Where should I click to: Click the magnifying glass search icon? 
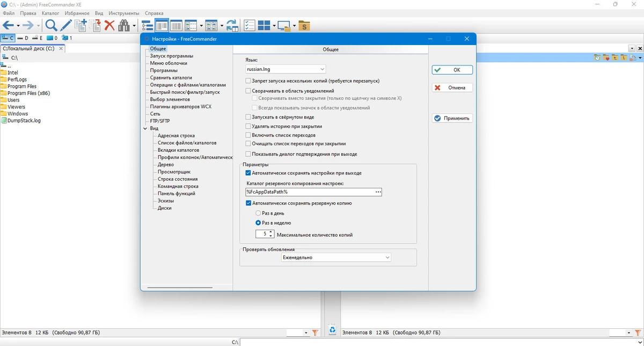coord(51,25)
